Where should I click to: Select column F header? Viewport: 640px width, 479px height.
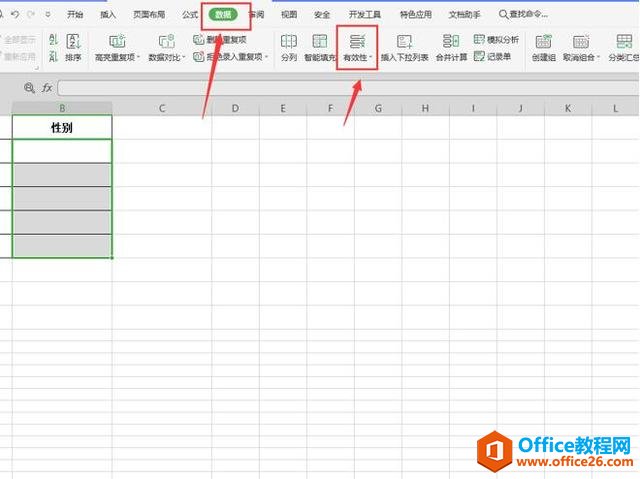[330, 108]
